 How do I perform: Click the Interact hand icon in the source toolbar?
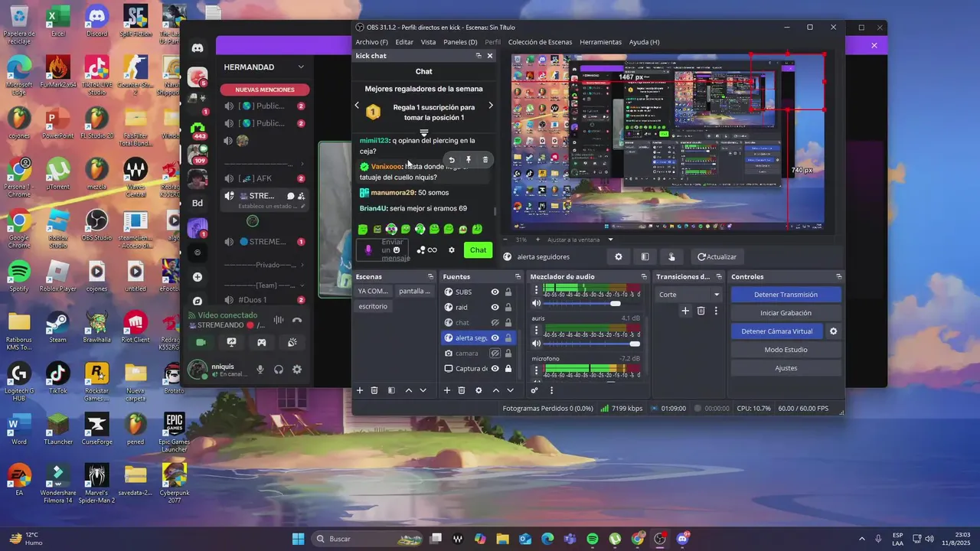671,257
